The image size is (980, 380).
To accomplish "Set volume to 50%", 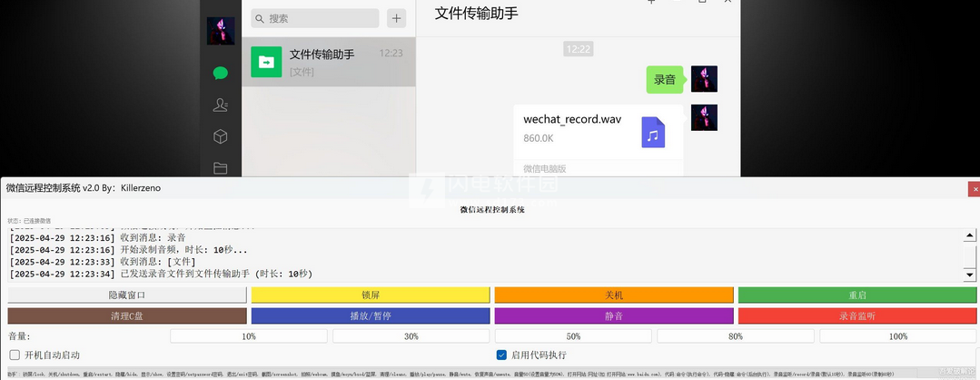I will pos(573,336).
